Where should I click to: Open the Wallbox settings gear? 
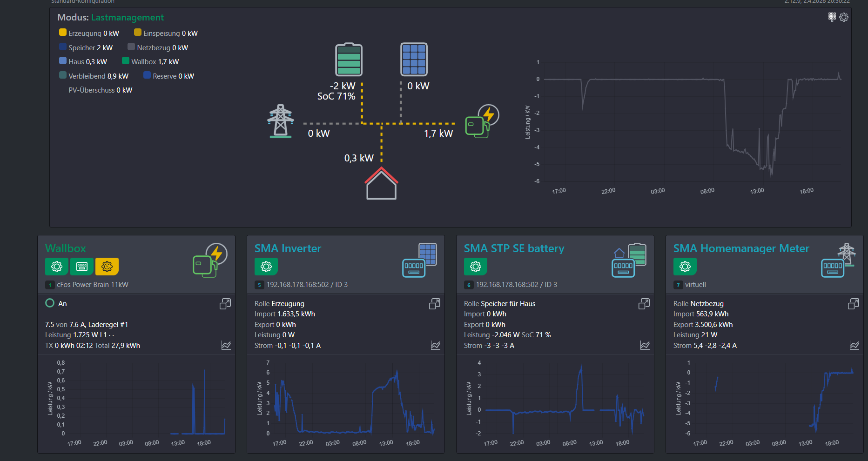click(x=57, y=267)
